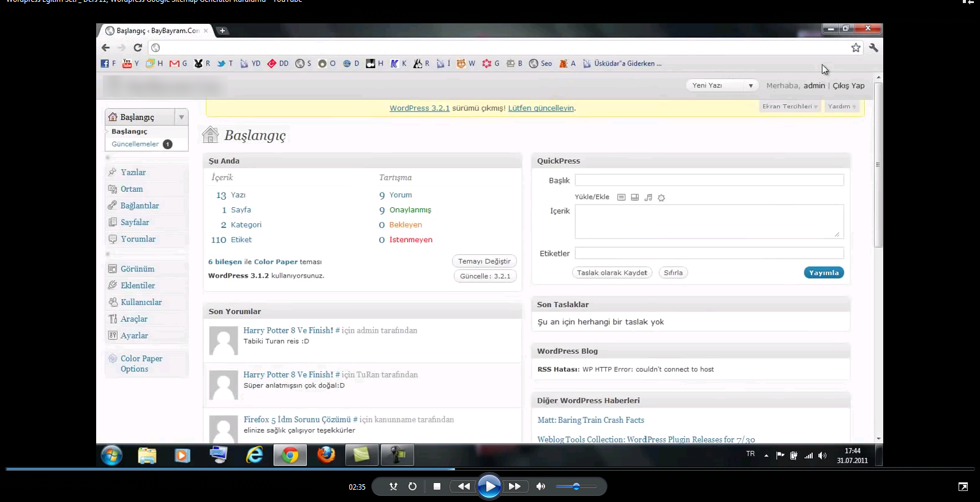Insert an image in QuickPress
The width and height of the screenshot is (980, 502).
tap(621, 197)
